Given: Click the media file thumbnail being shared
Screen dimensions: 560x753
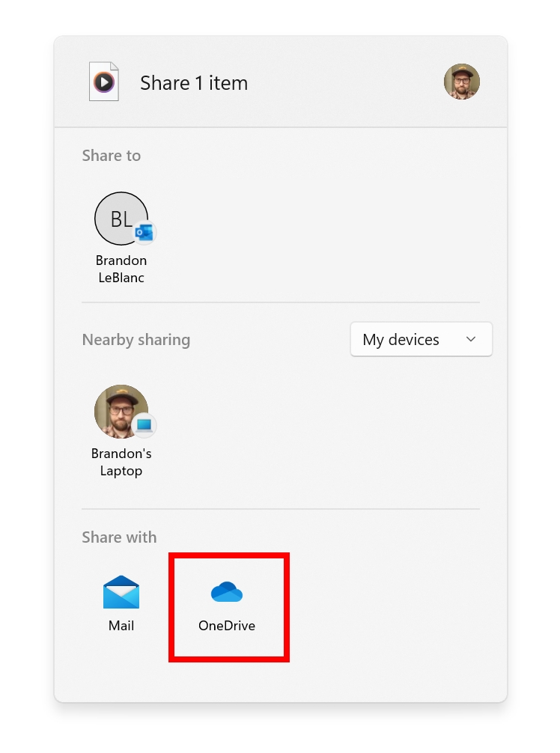Looking at the screenshot, I should [x=103, y=81].
